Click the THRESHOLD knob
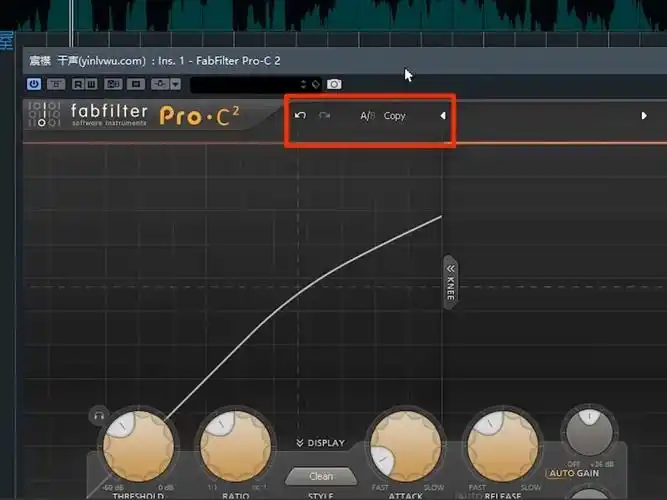 [139, 446]
